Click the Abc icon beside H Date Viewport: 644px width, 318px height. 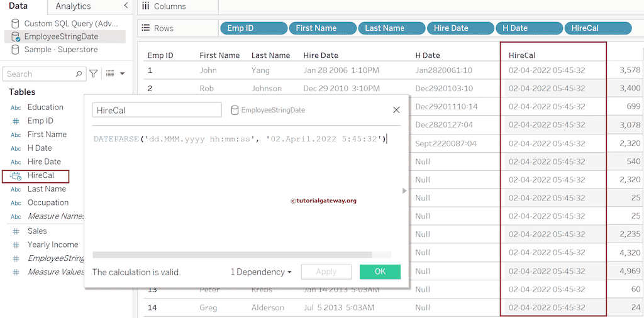click(x=16, y=148)
